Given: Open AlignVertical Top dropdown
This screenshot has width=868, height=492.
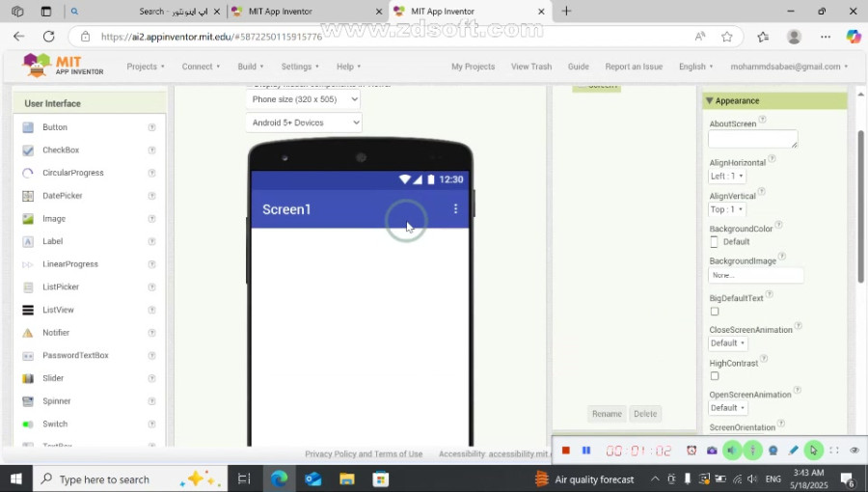Looking at the screenshot, I should [727, 209].
